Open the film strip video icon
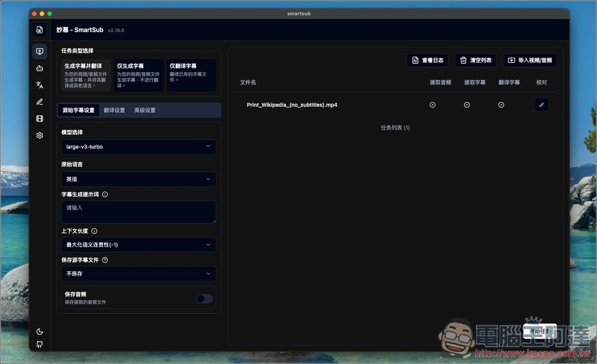This screenshot has width=597, height=364. click(x=39, y=118)
